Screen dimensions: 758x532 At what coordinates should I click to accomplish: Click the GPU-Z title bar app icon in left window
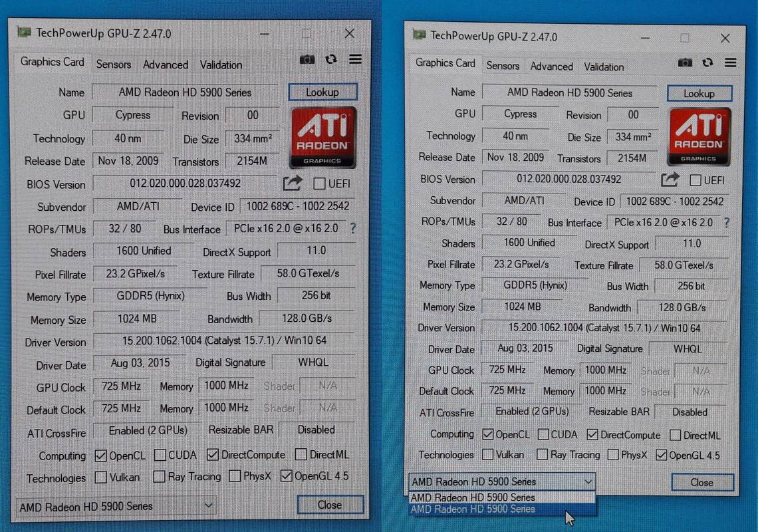coord(24,33)
